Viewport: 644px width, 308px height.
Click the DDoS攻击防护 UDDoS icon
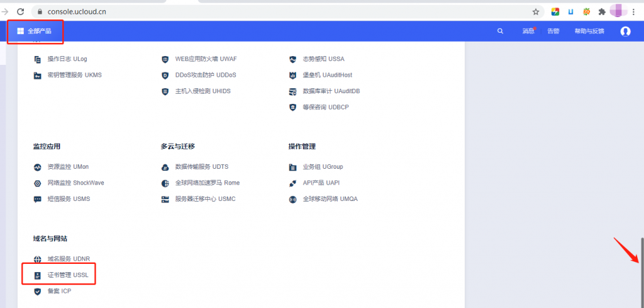point(165,75)
